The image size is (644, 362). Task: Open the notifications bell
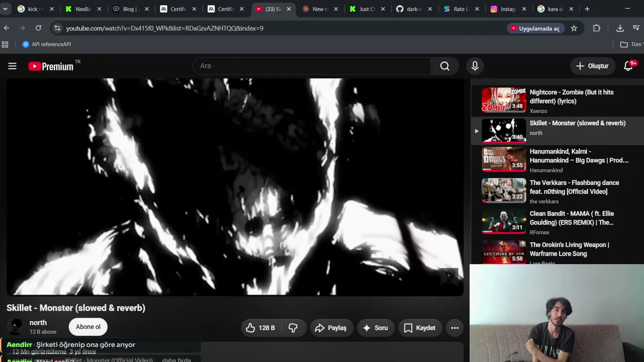[628, 66]
